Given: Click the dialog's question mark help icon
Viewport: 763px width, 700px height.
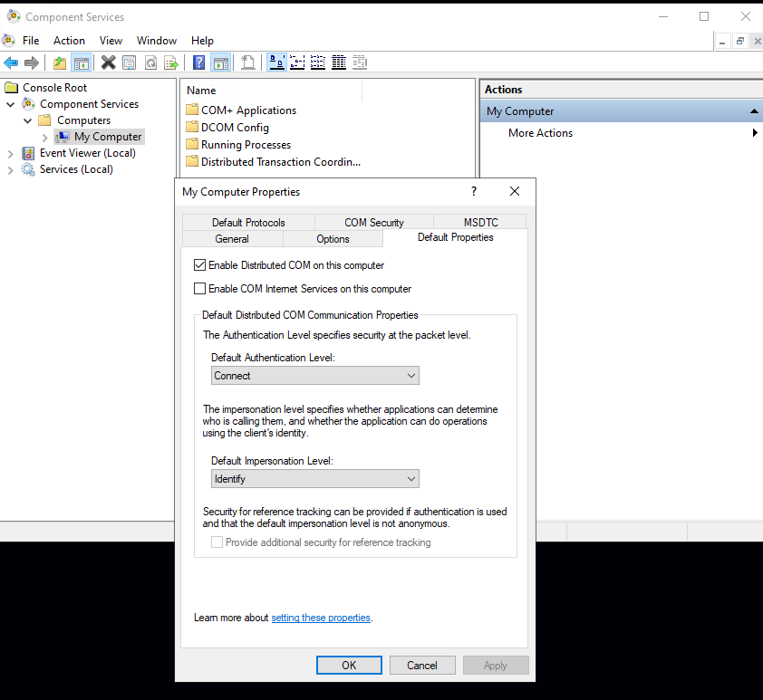Looking at the screenshot, I should (x=474, y=191).
